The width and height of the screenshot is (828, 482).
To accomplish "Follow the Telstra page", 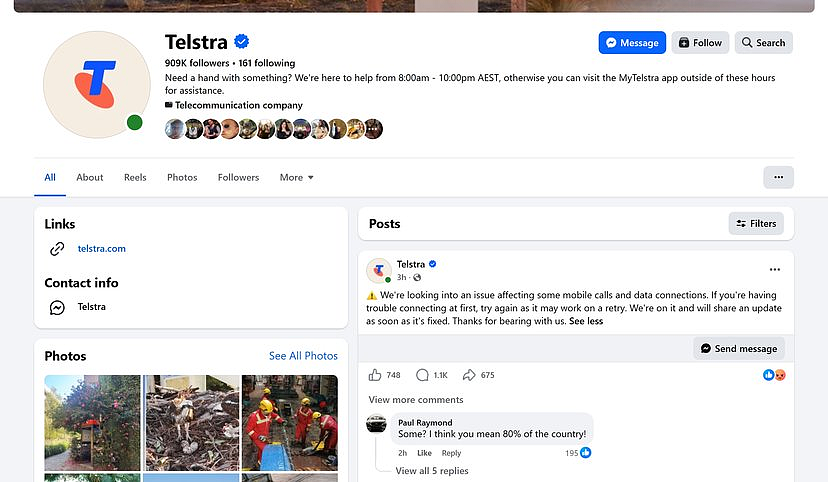I will [700, 43].
